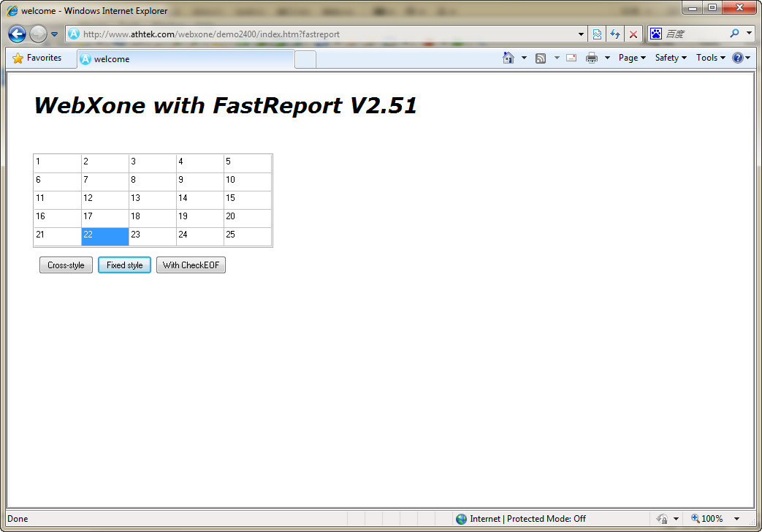Open a new blank tab
Image resolution: width=762 pixels, height=532 pixels.
[x=305, y=59]
